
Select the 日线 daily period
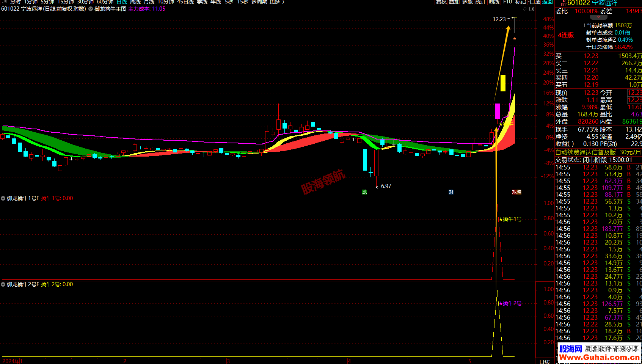[x=122, y=2]
